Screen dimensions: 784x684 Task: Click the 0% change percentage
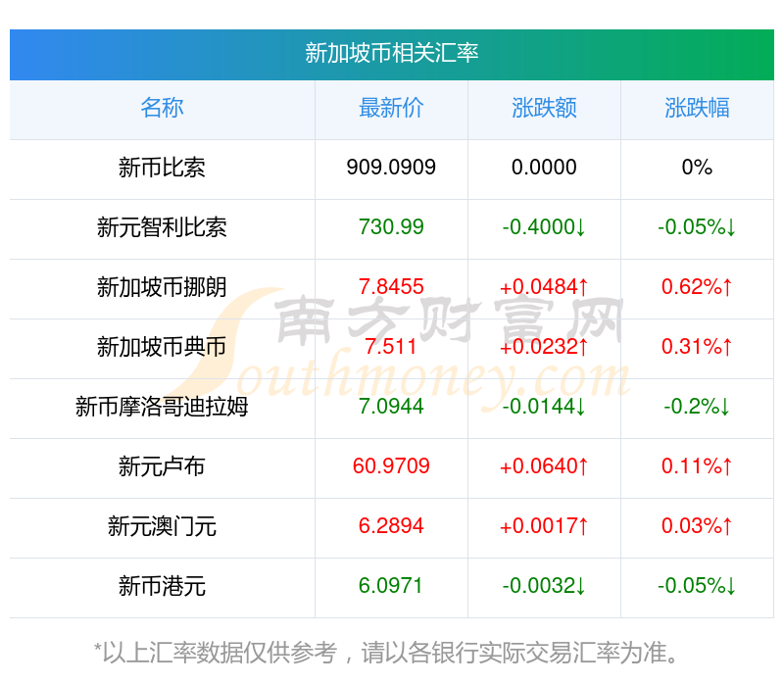coord(697,167)
